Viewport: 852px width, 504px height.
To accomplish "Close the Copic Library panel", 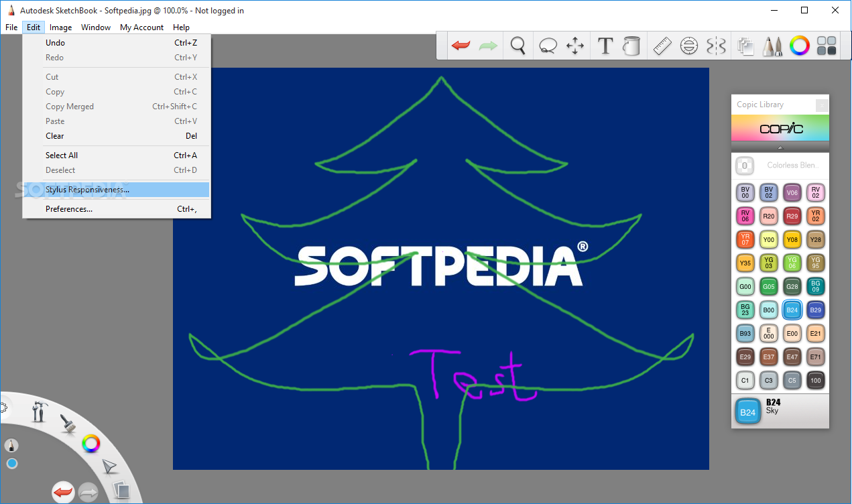I will (822, 105).
